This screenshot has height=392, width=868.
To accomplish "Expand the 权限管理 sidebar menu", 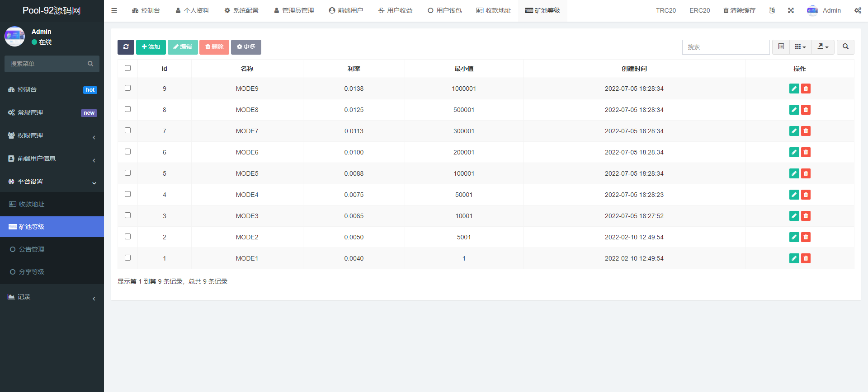I will 52,135.
